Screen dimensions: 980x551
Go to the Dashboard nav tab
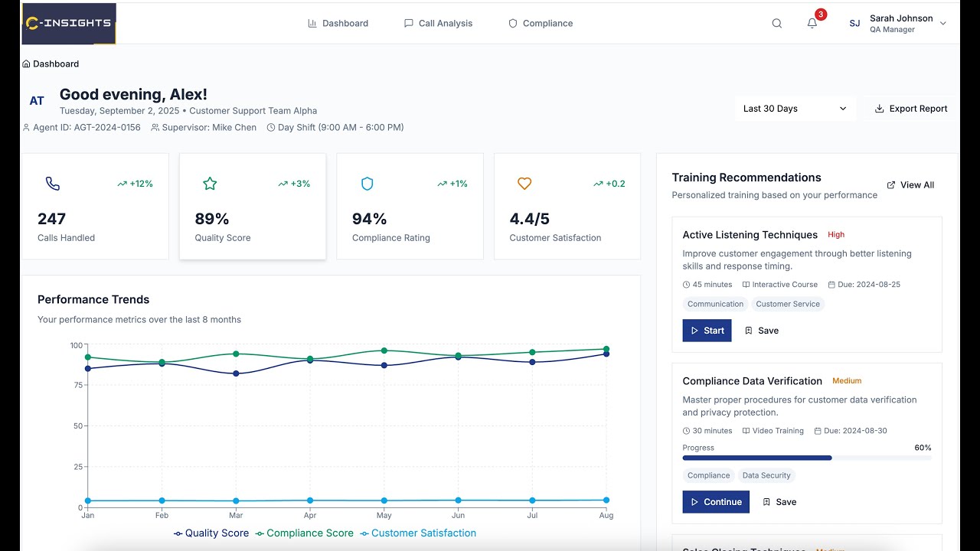click(338, 24)
